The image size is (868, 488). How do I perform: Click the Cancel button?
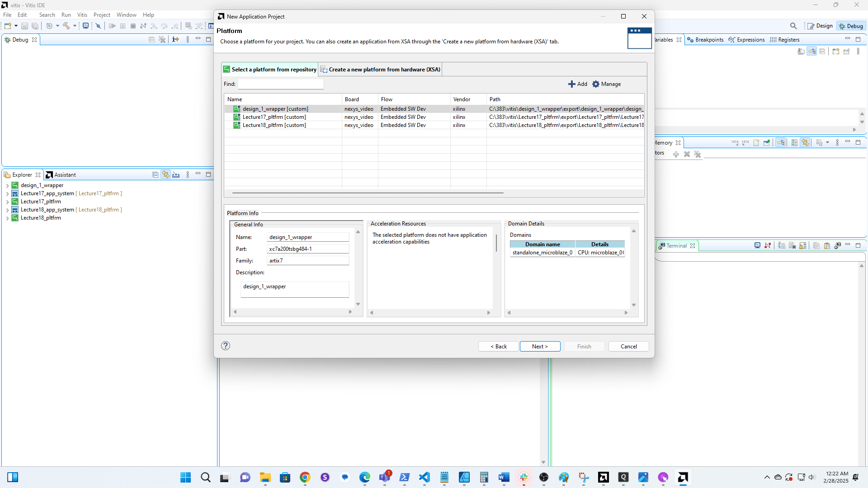628,347
